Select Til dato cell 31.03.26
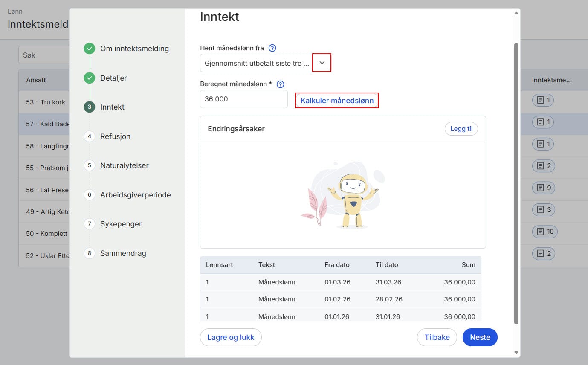588x365 pixels. coord(388,282)
